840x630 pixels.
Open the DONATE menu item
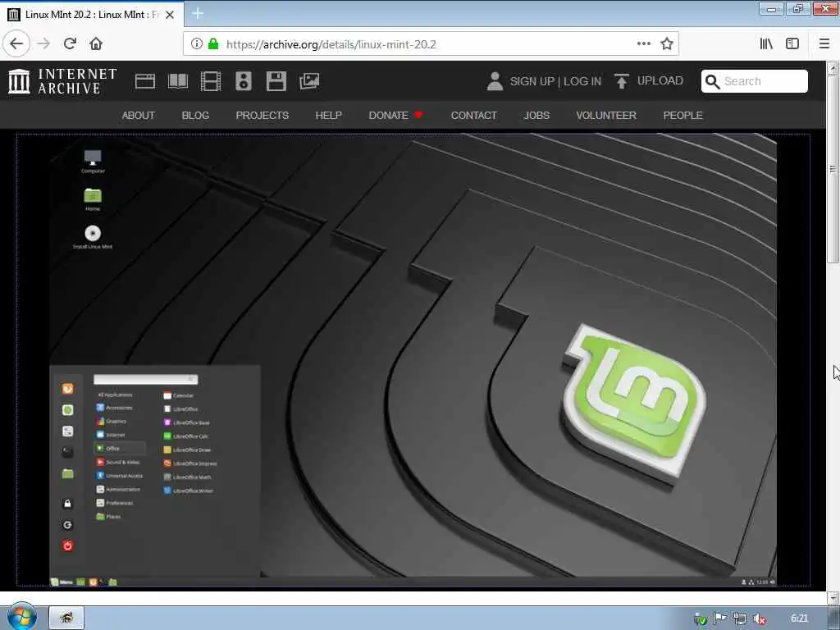point(396,115)
